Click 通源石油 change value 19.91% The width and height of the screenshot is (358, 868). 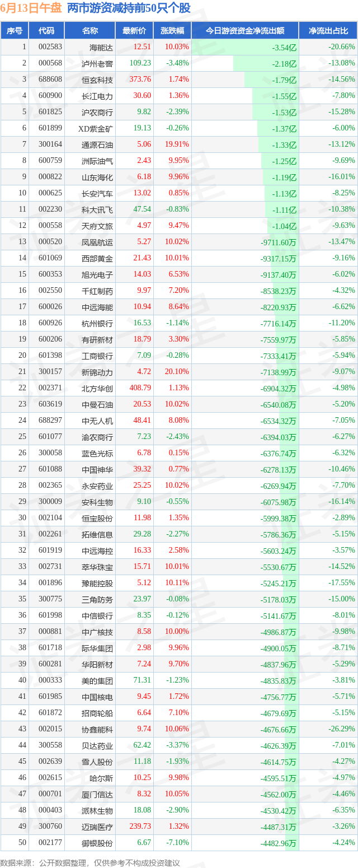coord(177,144)
